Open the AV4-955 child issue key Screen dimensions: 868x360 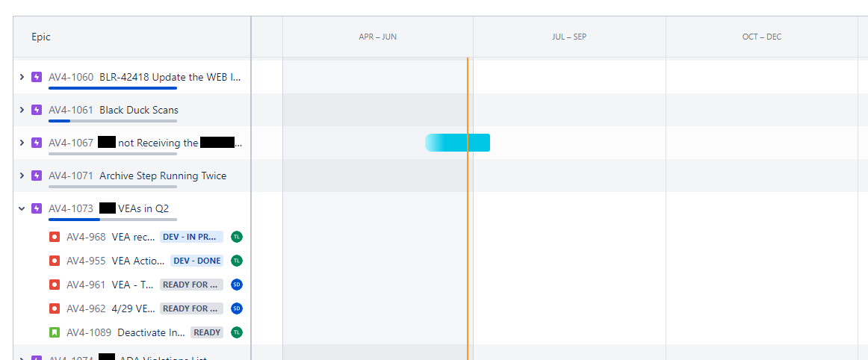(86, 261)
